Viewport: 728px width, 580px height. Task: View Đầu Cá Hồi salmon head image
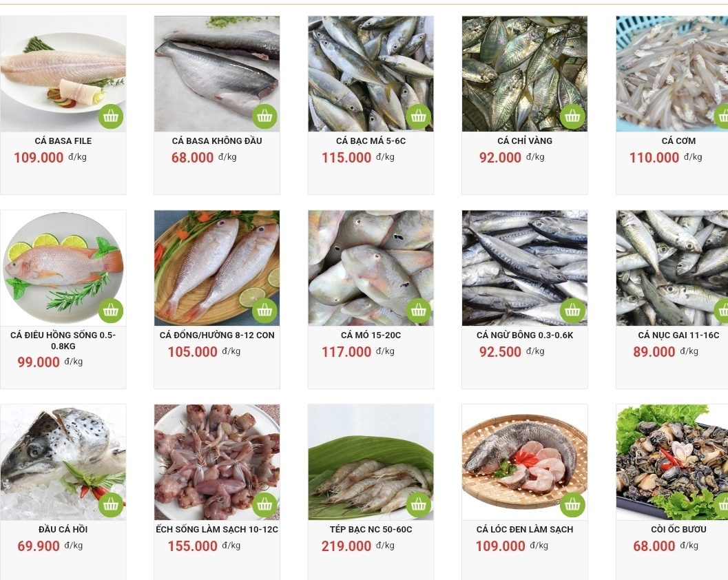63,462
